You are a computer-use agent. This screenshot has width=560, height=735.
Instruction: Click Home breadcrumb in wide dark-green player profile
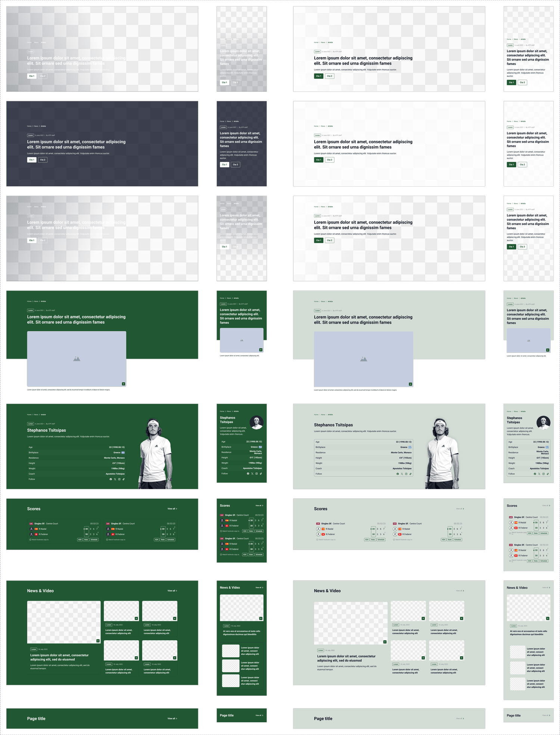point(29,415)
